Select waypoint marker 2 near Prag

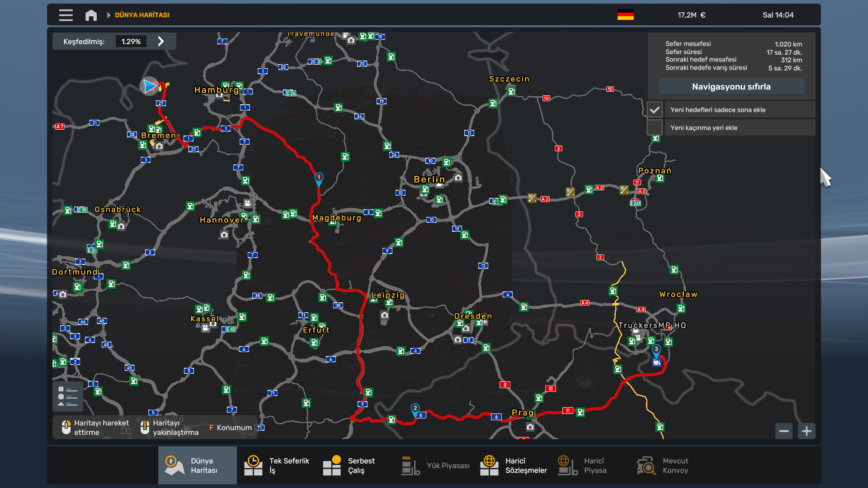click(415, 409)
